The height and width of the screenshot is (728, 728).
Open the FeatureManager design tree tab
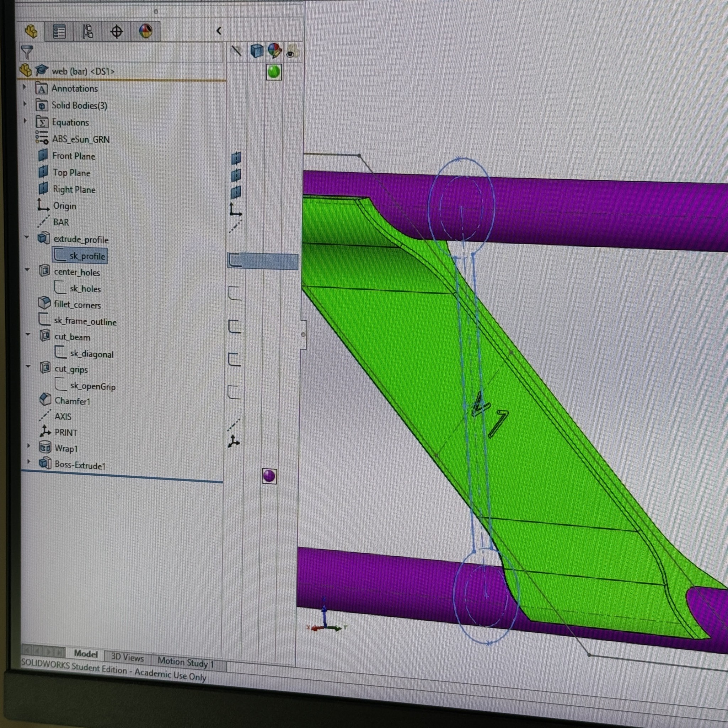31,32
